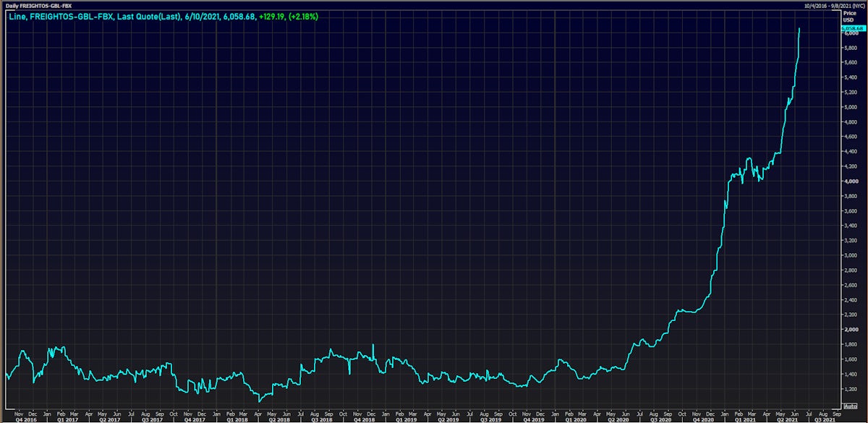Click the Q2 2021 time axis label
Screen dimensions: 868x423
click(788, 419)
